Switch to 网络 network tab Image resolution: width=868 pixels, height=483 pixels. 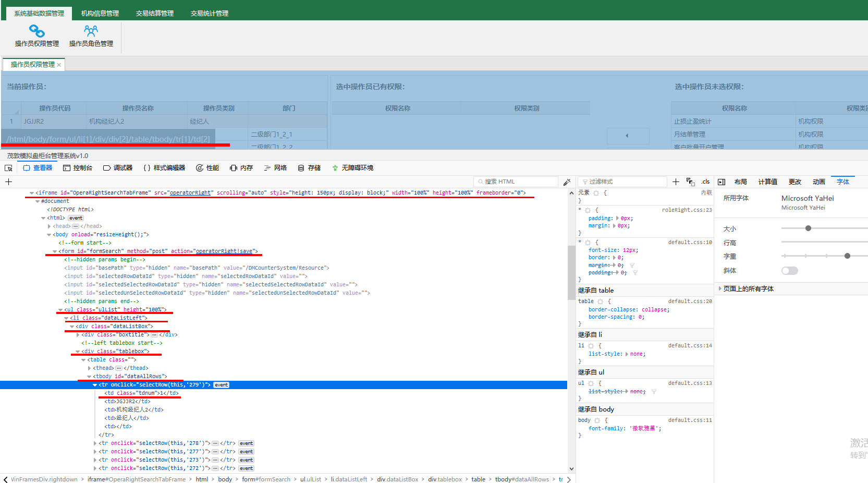coord(275,168)
